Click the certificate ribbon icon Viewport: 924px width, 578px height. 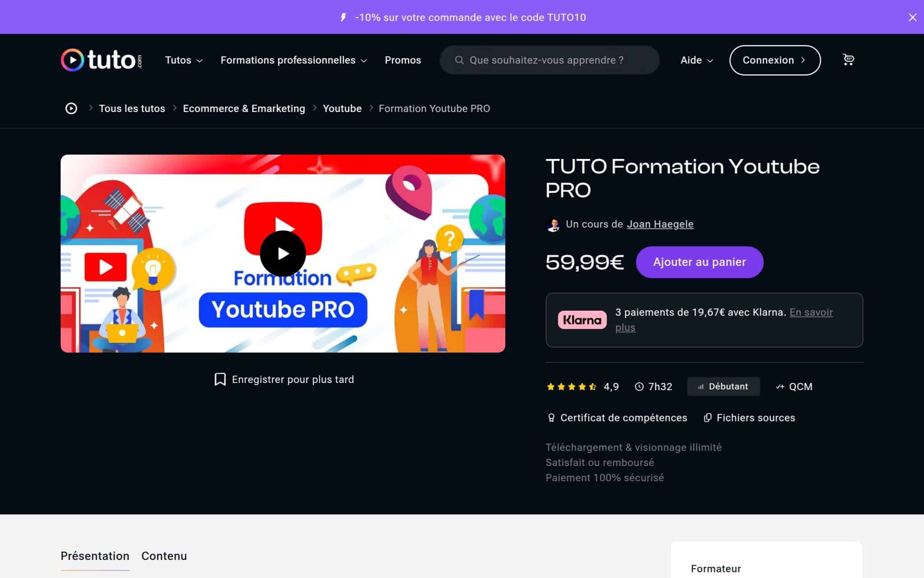click(551, 418)
